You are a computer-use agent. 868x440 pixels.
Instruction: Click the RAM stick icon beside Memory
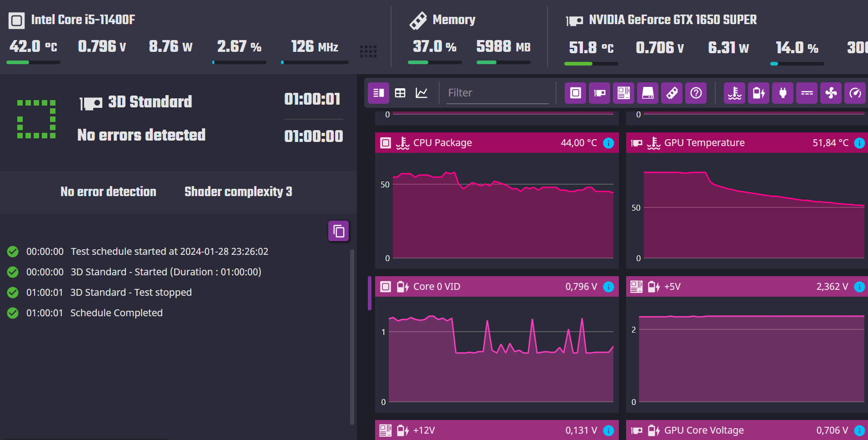click(x=418, y=20)
